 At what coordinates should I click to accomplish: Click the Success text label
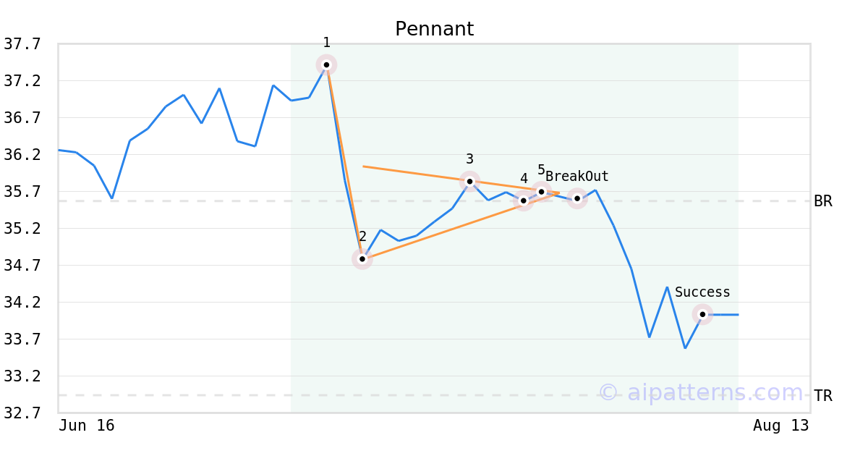(x=702, y=292)
